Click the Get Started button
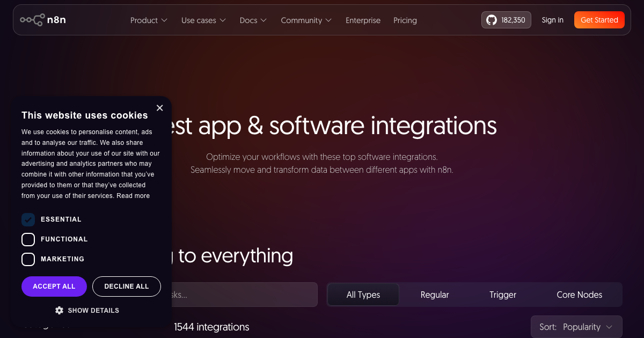Viewport: 644px width, 338px height. pyautogui.click(x=599, y=20)
